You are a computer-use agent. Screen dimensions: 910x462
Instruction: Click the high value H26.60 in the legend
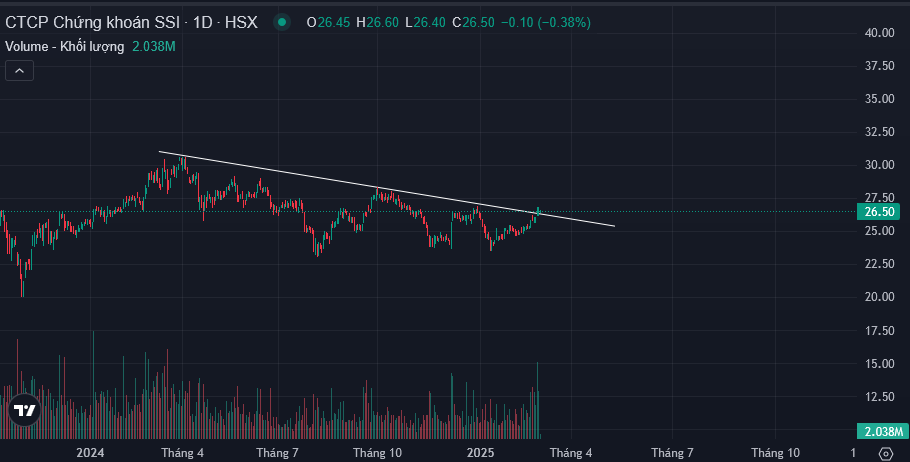(x=377, y=23)
